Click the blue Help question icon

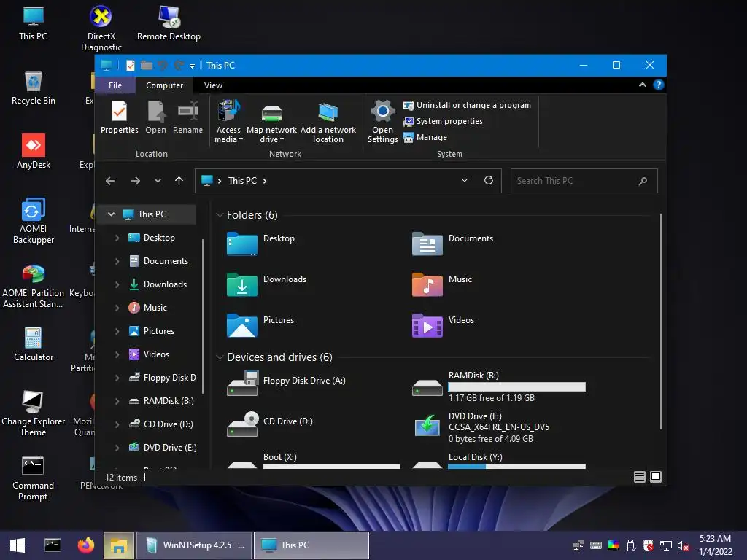coord(659,85)
